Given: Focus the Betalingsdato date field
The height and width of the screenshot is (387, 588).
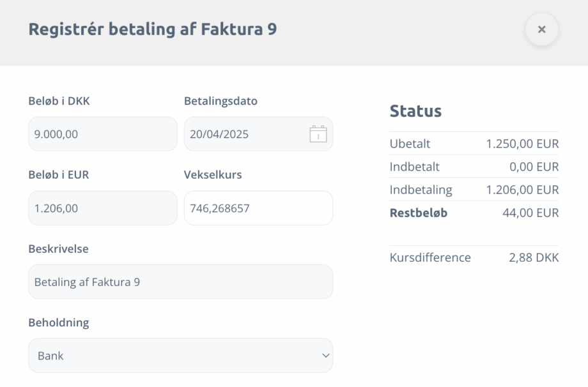Looking at the screenshot, I should 246,134.
